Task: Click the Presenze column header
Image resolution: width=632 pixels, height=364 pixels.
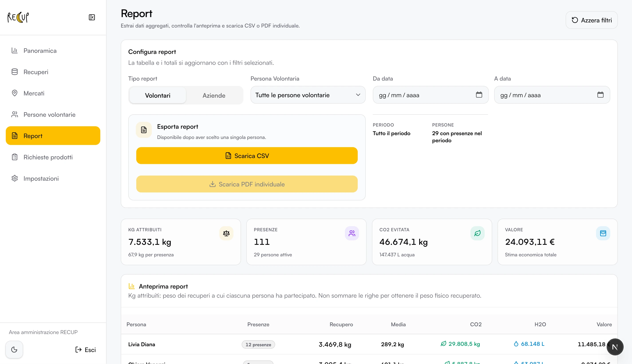Action: click(258, 324)
